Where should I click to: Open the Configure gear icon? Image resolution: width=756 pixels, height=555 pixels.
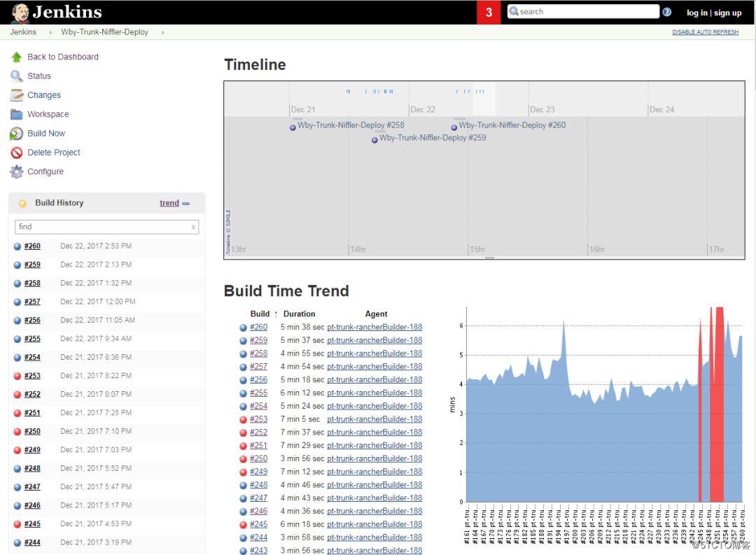click(x=16, y=171)
